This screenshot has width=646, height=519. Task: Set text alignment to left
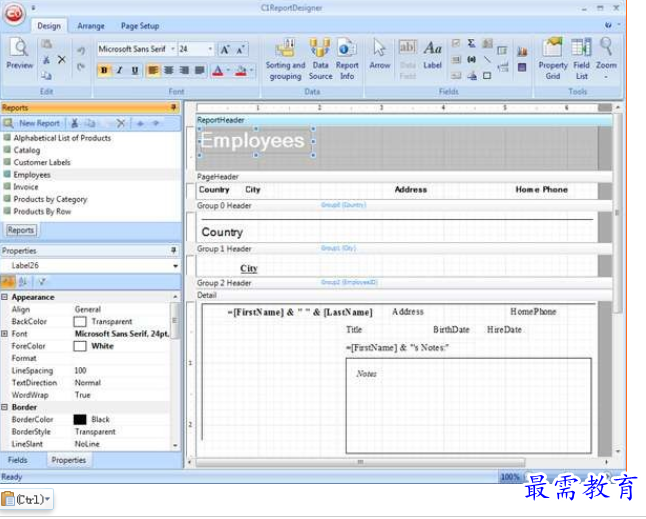pyautogui.click(x=153, y=70)
